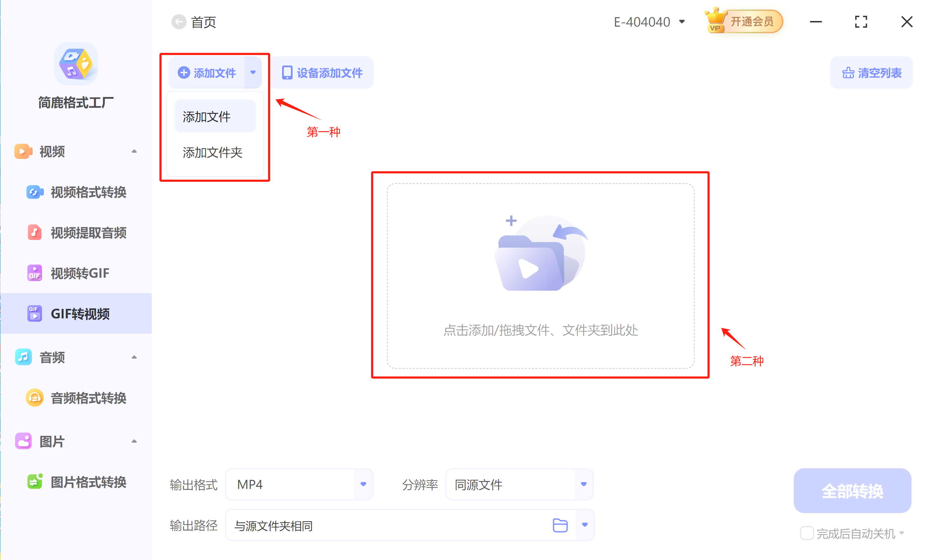Viewport: 929px width, 560px height.
Task: Click the 清空列表 button
Action: coord(871,73)
